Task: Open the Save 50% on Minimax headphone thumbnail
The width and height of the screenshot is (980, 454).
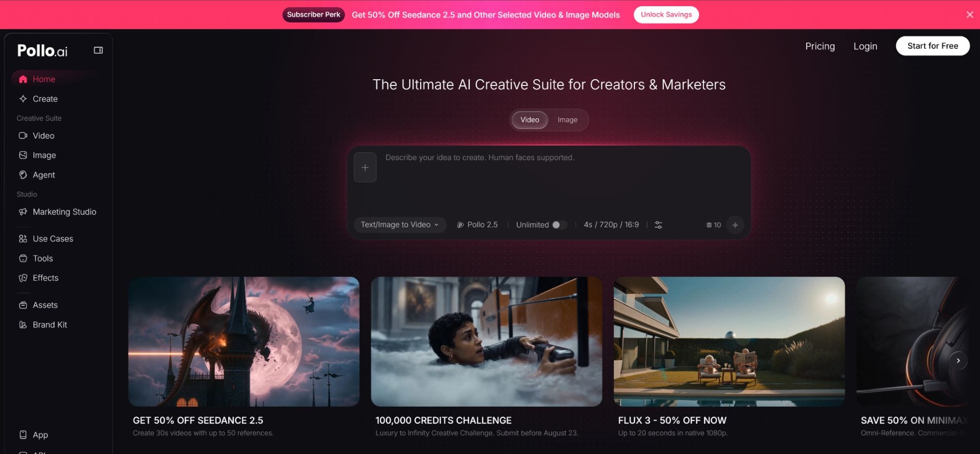Action: tap(913, 341)
